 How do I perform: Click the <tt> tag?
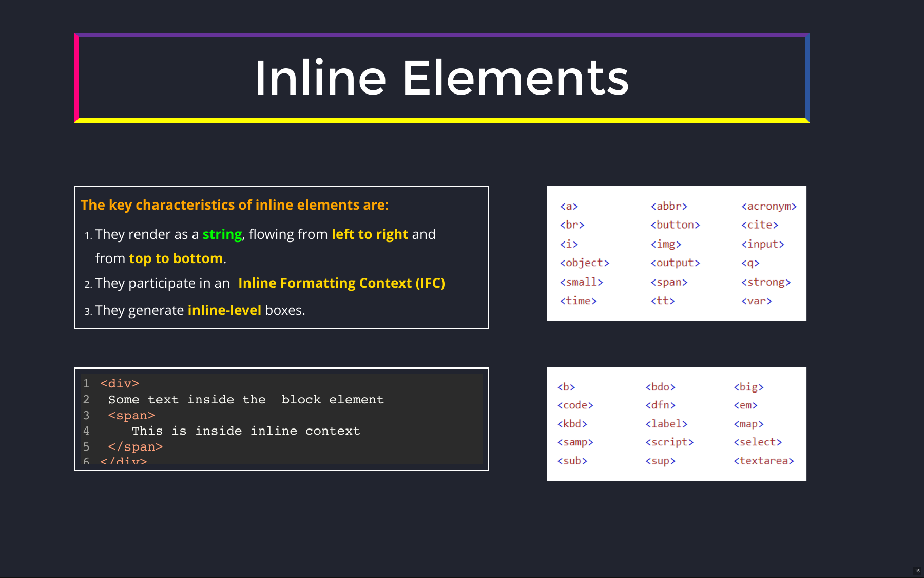[663, 301]
